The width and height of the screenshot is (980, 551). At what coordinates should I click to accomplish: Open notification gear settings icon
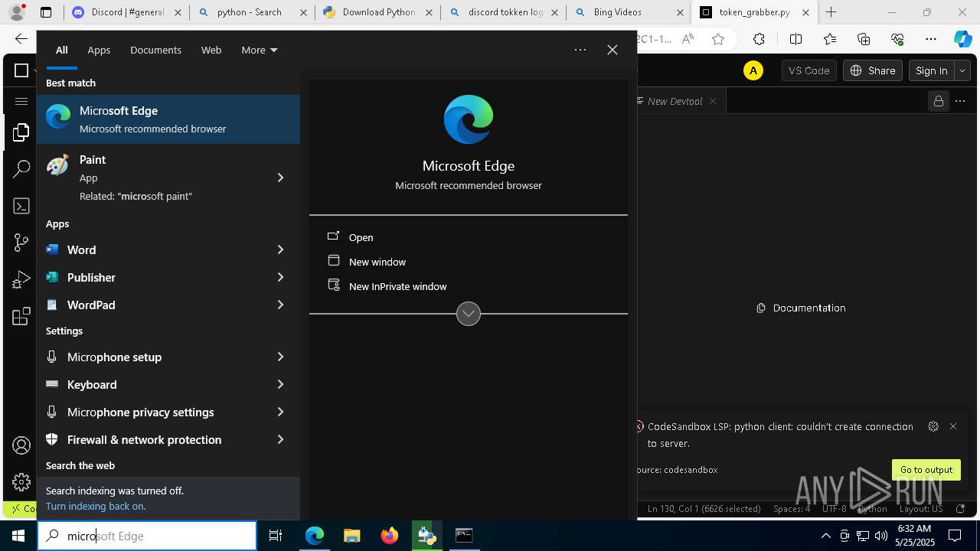(x=933, y=426)
